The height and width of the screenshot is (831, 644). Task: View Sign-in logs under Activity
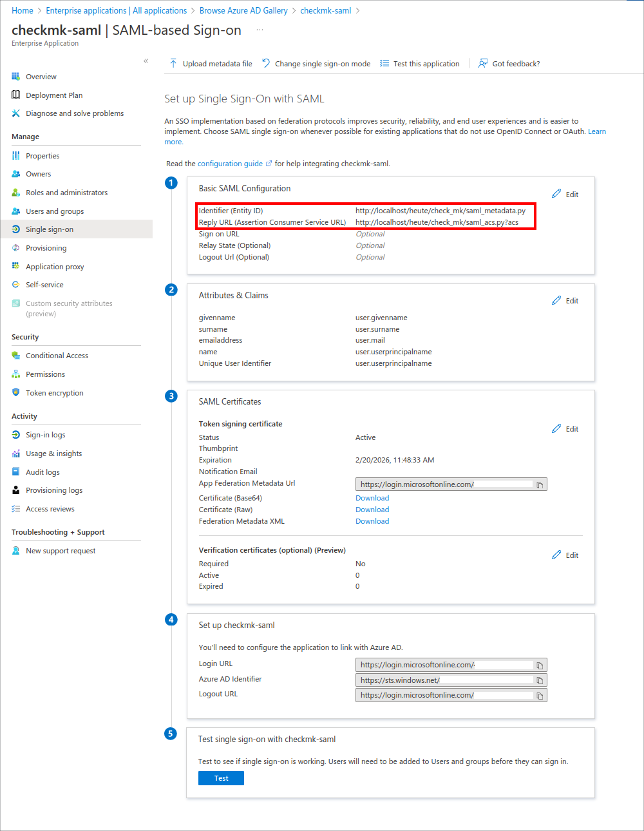(46, 434)
